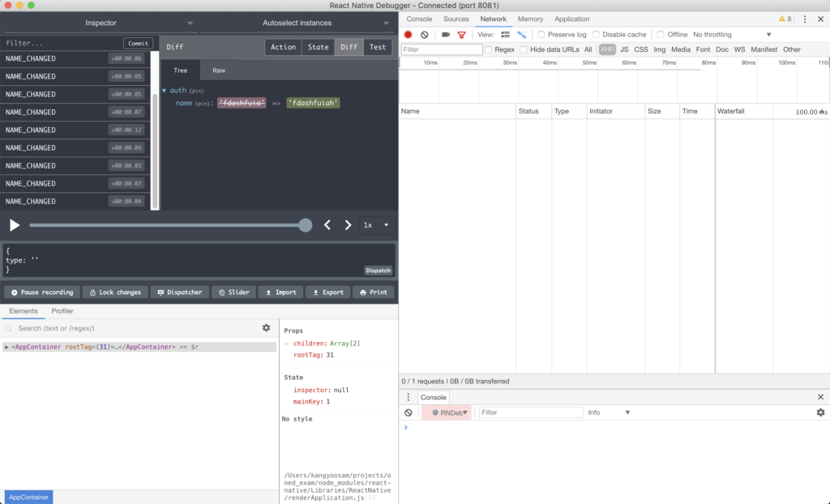
Task: Switch to the Raw diff view tab
Action: pos(219,70)
